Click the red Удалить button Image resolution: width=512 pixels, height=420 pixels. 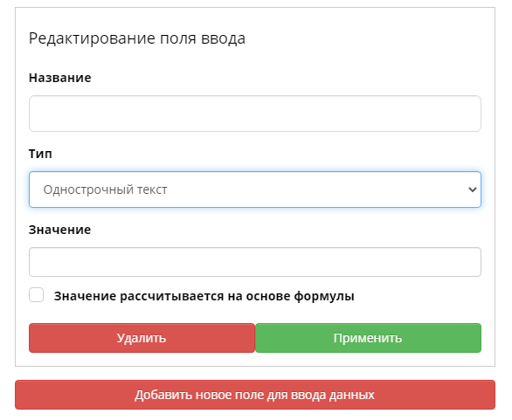click(x=142, y=338)
